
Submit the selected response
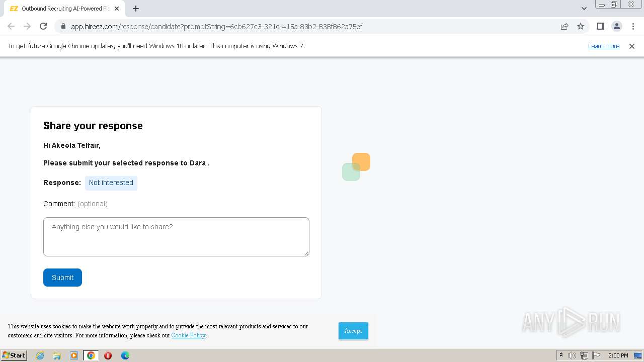62,278
